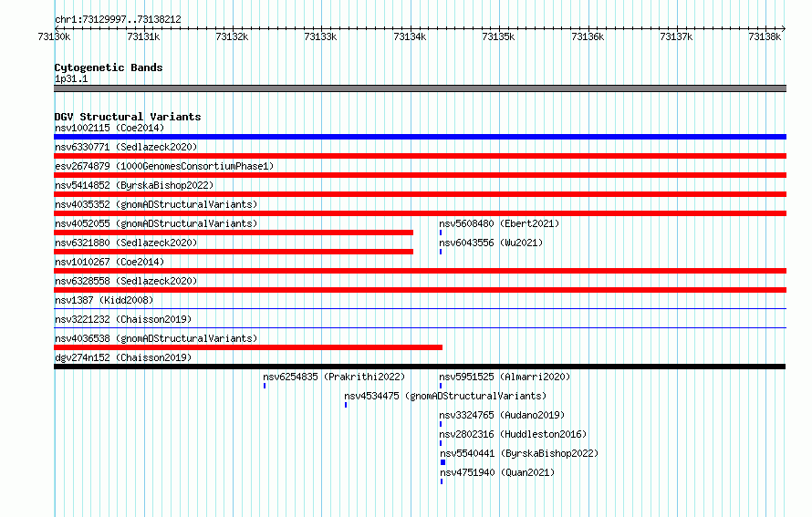
Task: Click the black bar under dgv274n152
Action: tap(420, 367)
